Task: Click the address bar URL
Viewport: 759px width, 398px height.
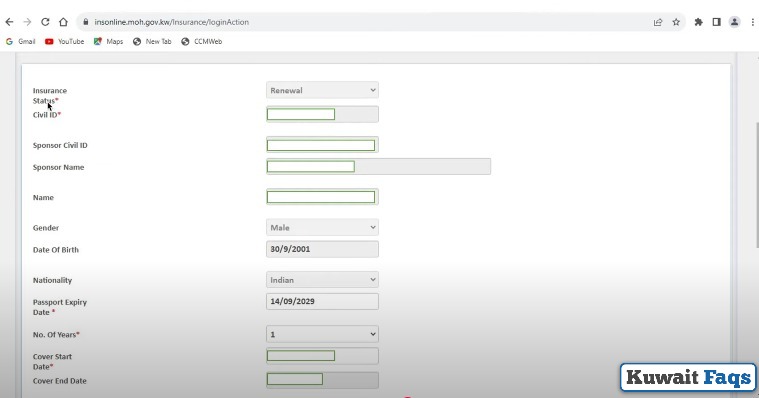Action: (x=171, y=22)
